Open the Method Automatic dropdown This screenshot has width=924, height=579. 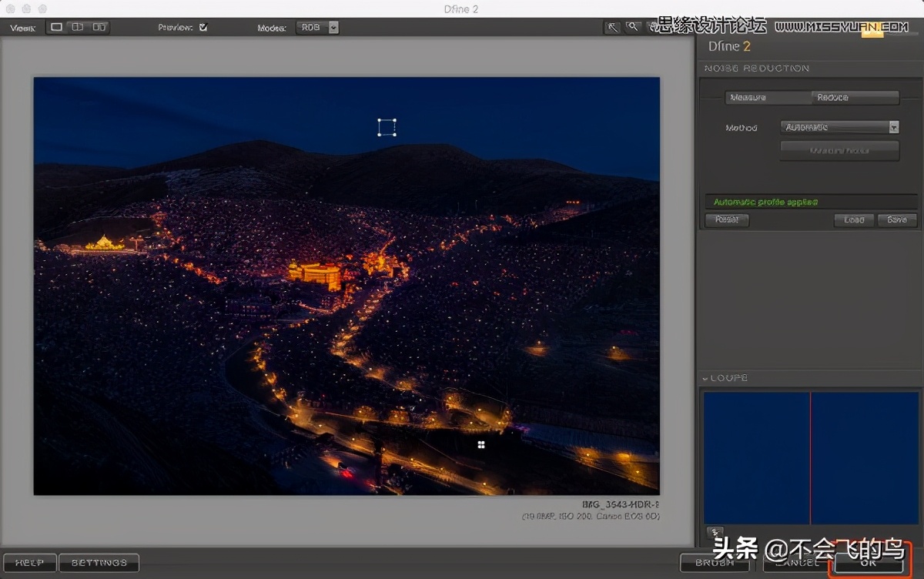pyautogui.click(x=839, y=127)
